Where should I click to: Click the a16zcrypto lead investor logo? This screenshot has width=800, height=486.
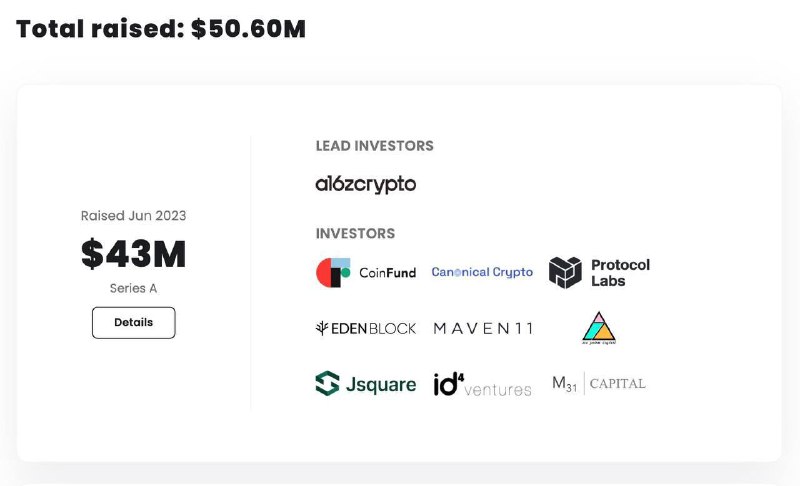coord(366,185)
